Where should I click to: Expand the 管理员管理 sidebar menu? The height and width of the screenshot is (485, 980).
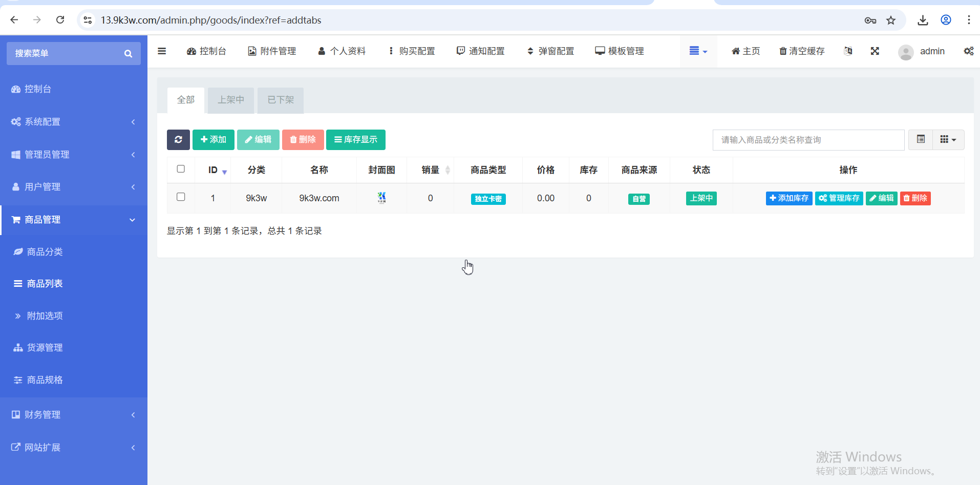point(74,155)
